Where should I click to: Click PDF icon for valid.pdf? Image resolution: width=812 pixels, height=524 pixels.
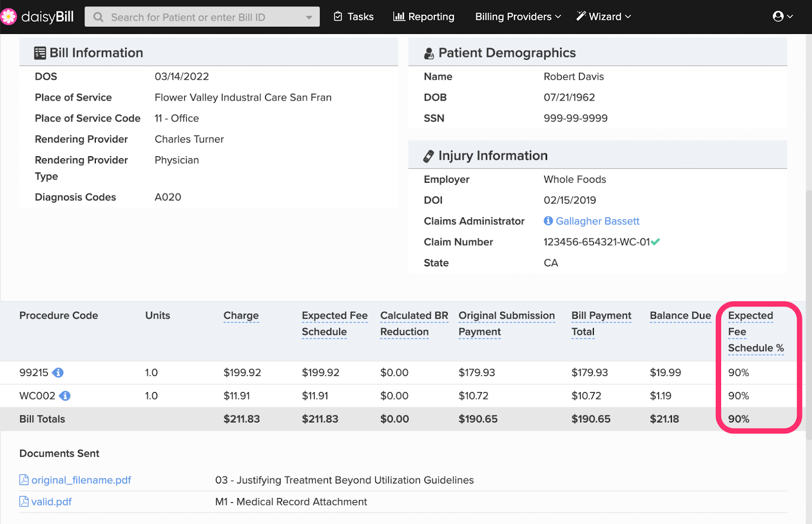click(x=24, y=502)
